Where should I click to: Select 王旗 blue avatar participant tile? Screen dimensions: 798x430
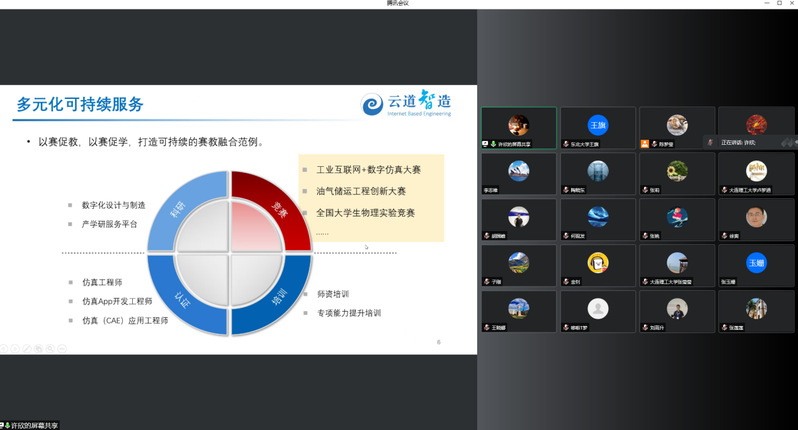coord(597,127)
